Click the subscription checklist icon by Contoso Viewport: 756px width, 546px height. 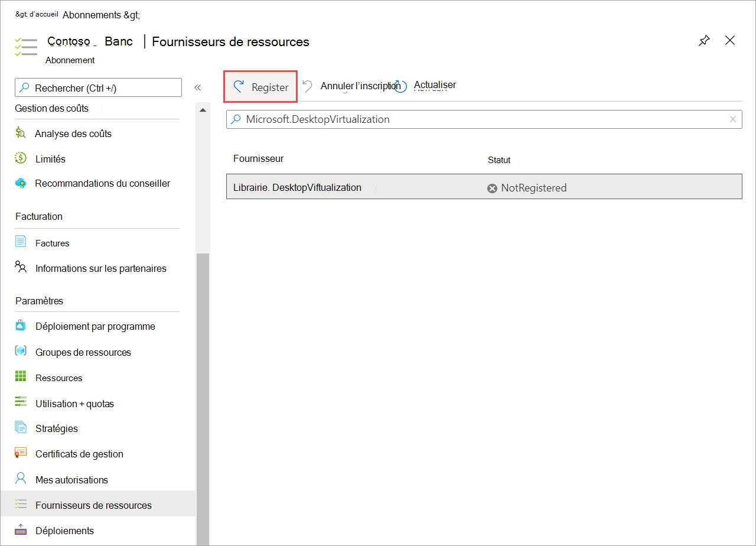coord(26,47)
